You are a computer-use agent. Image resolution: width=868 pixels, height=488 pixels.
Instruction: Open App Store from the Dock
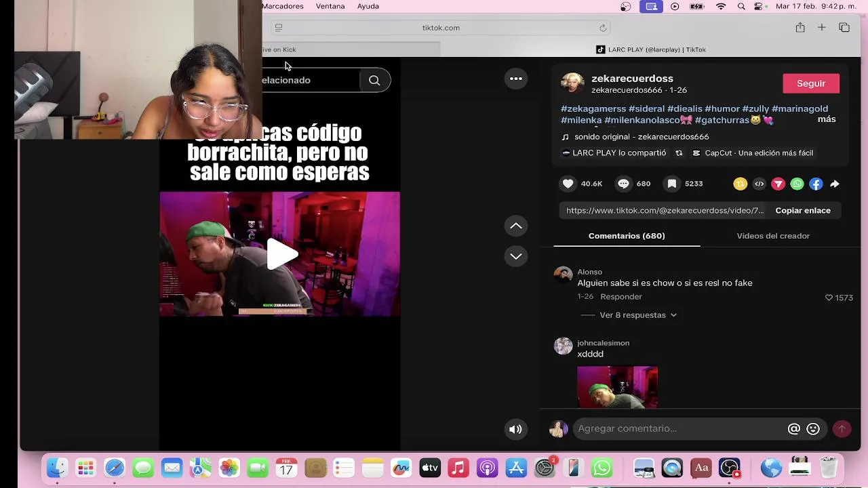[517, 468]
